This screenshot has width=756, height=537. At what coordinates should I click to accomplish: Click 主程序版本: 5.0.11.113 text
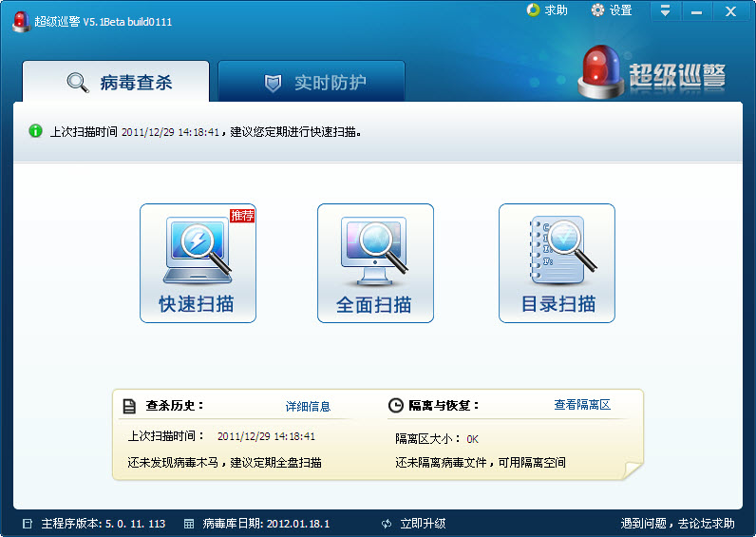click(x=104, y=524)
